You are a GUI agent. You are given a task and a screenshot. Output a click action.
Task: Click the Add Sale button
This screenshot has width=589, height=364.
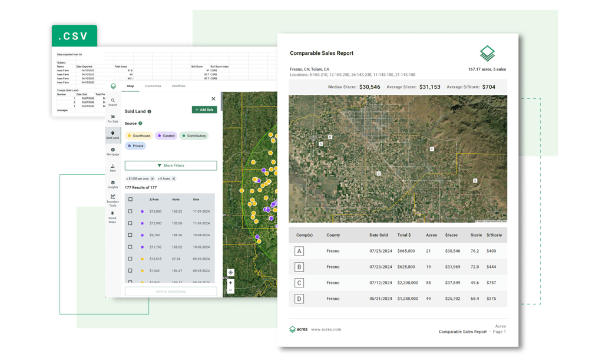click(204, 110)
